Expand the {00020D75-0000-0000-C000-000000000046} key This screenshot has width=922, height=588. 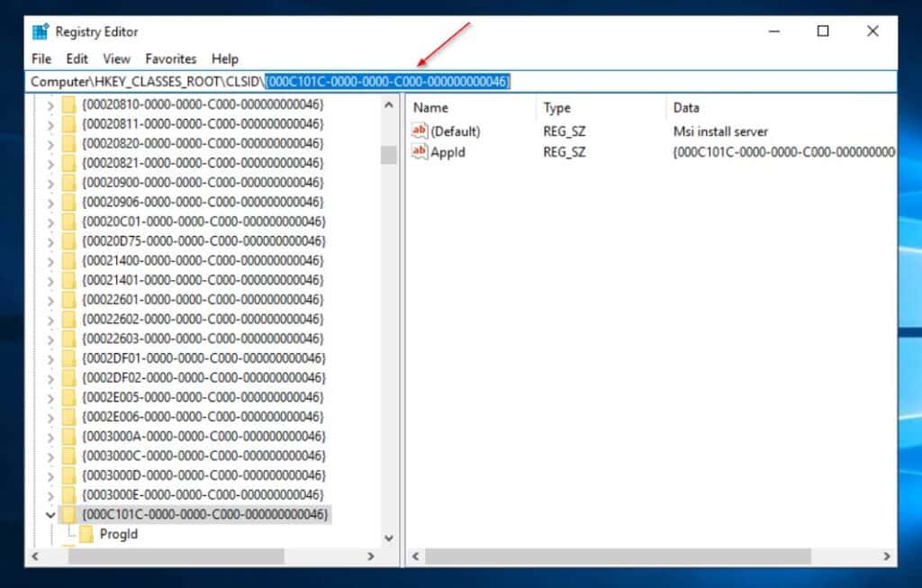[50, 241]
